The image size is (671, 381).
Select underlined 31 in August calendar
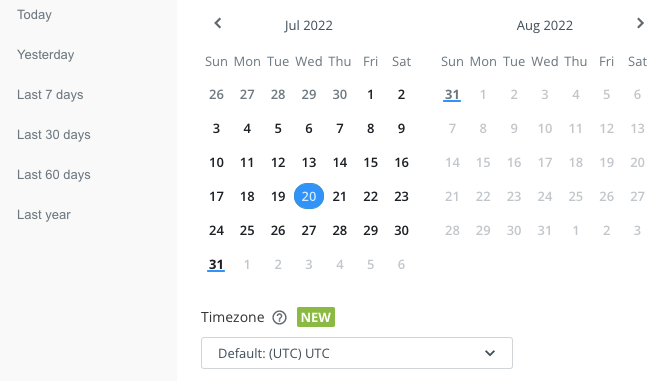coord(452,94)
